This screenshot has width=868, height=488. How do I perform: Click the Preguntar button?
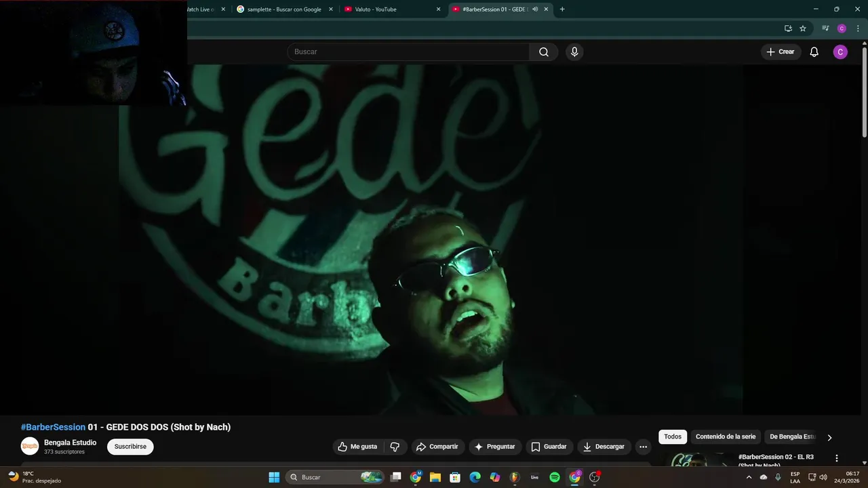click(495, 447)
